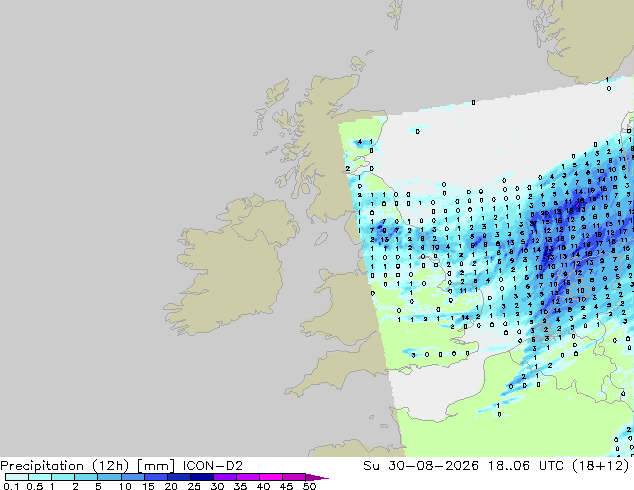Click the '[mm]' unit label
Image resolution: width=634 pixels, height=490 pixels.
click(x=156, y=466)
